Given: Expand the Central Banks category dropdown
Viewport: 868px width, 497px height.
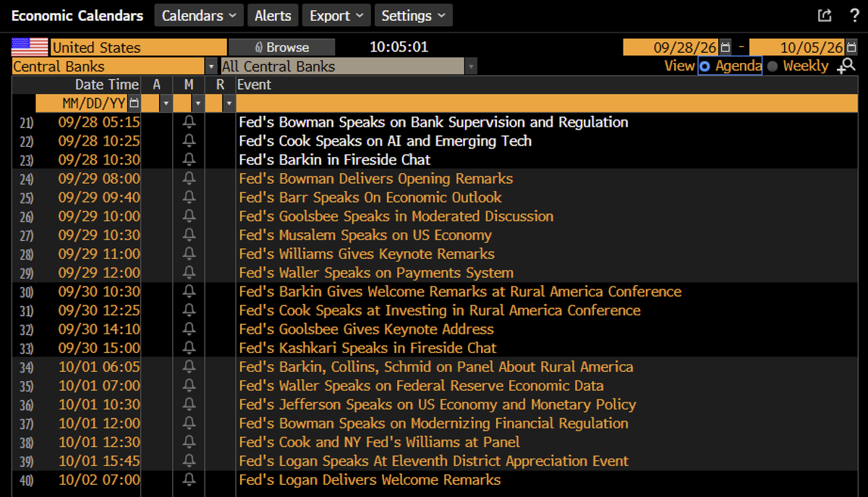Looking at the screenshot, I should coord(211,67).
